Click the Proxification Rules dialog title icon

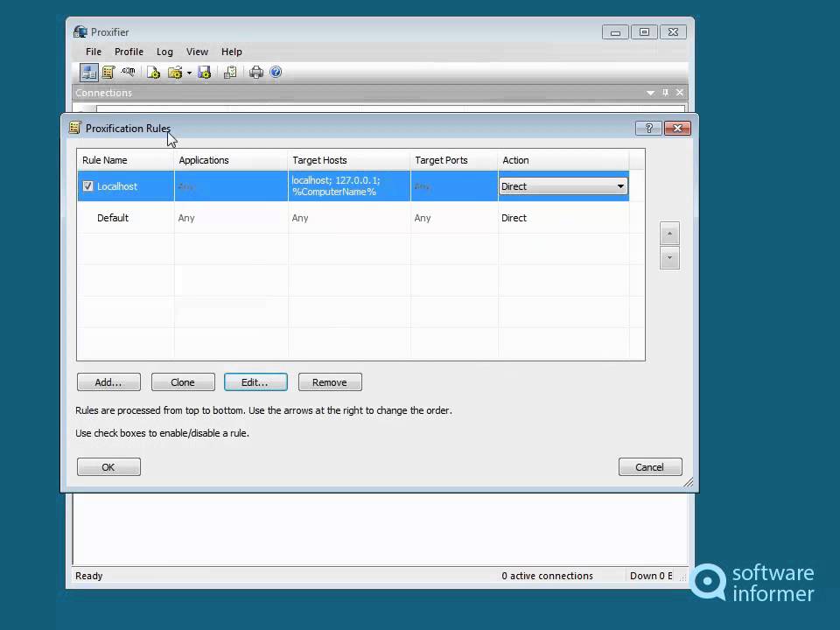click(x=74, y=128)
